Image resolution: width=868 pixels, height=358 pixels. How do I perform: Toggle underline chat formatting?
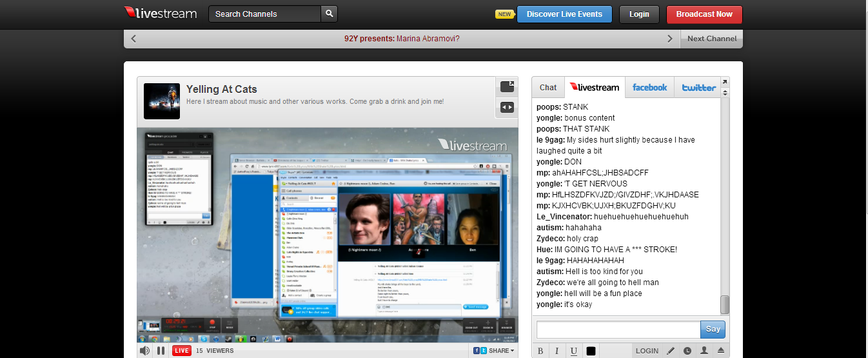pos(573,351)
